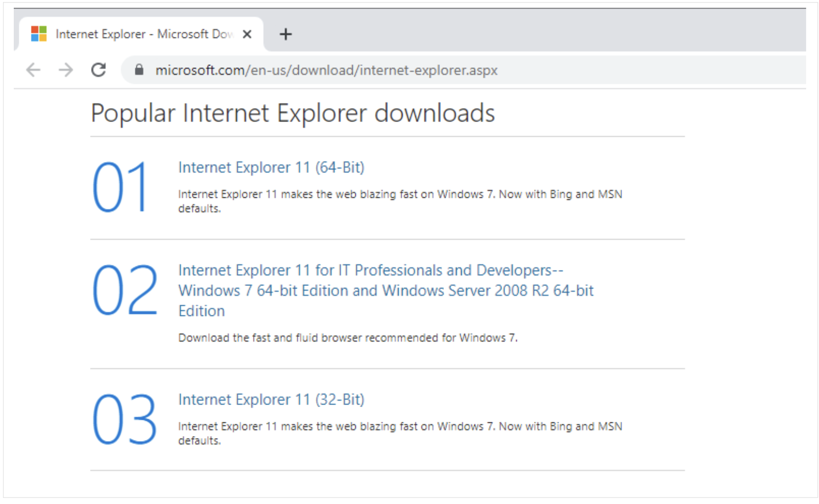Click the large 01 ranking number
This screenshot has height=504, width=819.
pos(120,188)
